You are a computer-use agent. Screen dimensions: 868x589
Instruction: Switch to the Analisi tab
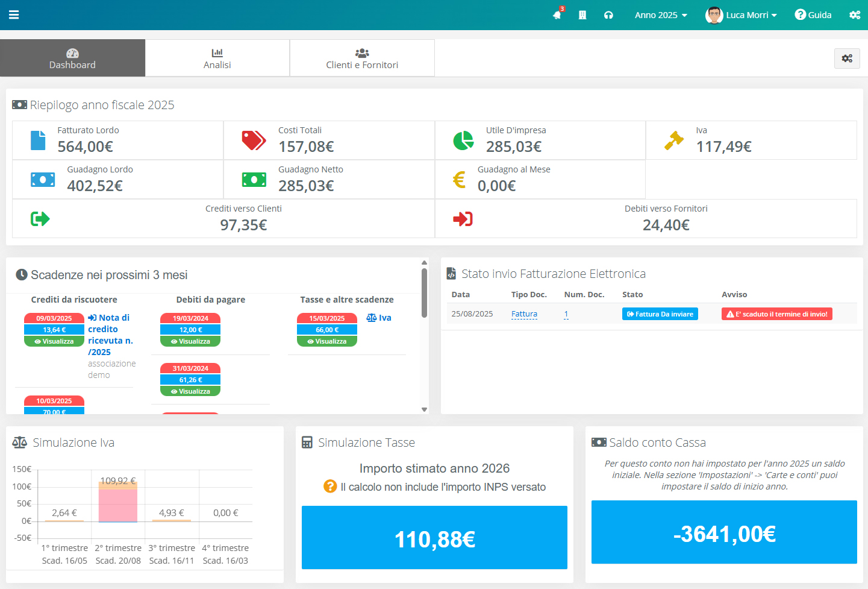coord(217,58)
